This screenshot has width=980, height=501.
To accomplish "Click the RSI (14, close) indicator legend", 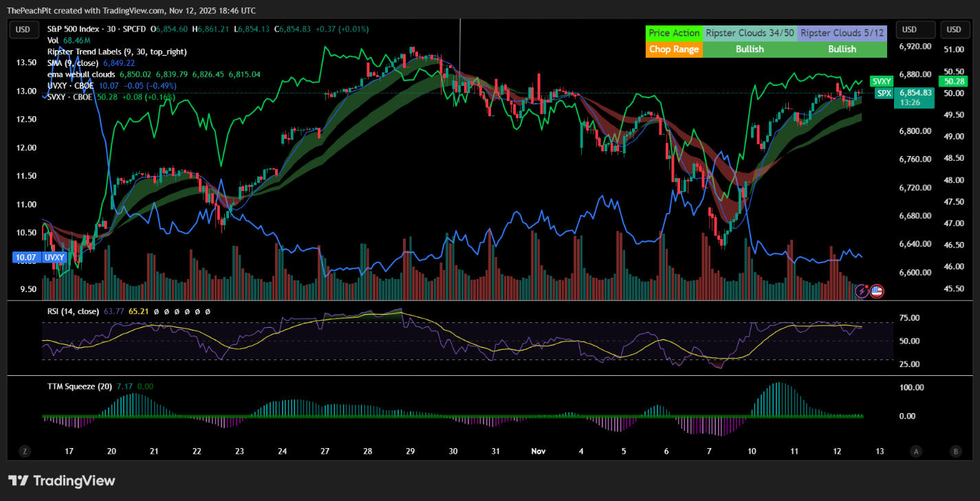I will tap(74, 311).
